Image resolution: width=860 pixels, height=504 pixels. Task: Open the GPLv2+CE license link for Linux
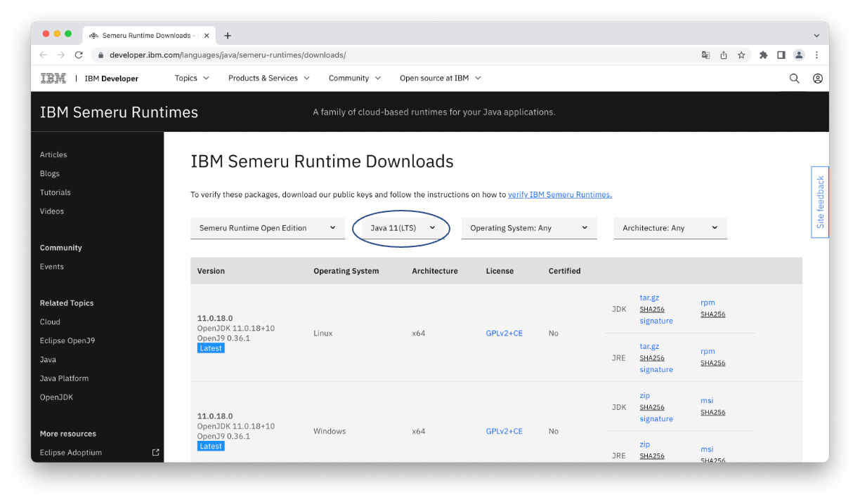[x=504, y=333]
